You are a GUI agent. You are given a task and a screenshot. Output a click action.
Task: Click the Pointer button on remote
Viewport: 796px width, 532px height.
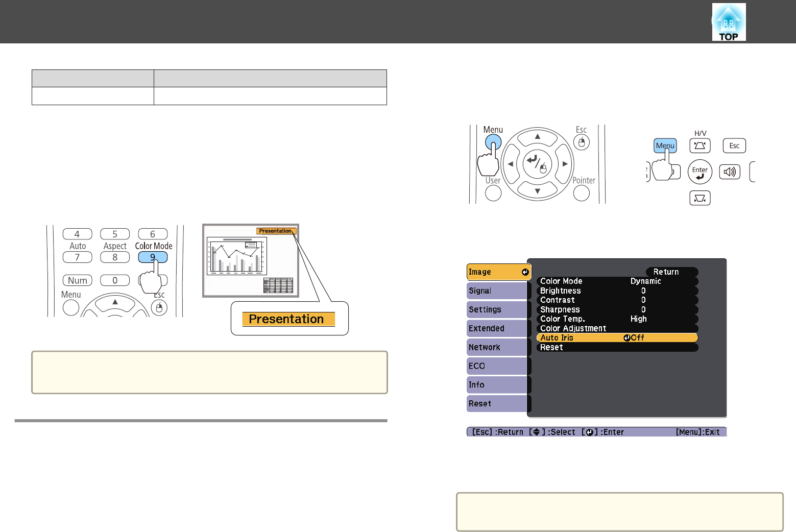(x=582, y=192)
